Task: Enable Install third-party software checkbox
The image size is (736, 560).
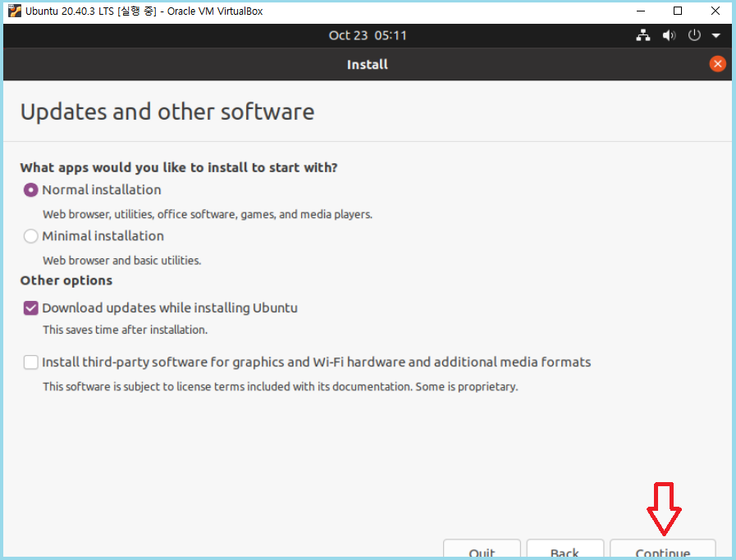Action: point(31,362)
